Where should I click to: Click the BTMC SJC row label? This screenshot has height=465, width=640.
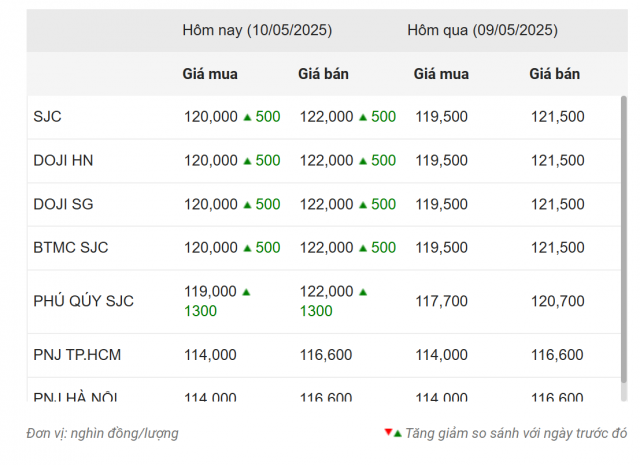coord(71,247)
